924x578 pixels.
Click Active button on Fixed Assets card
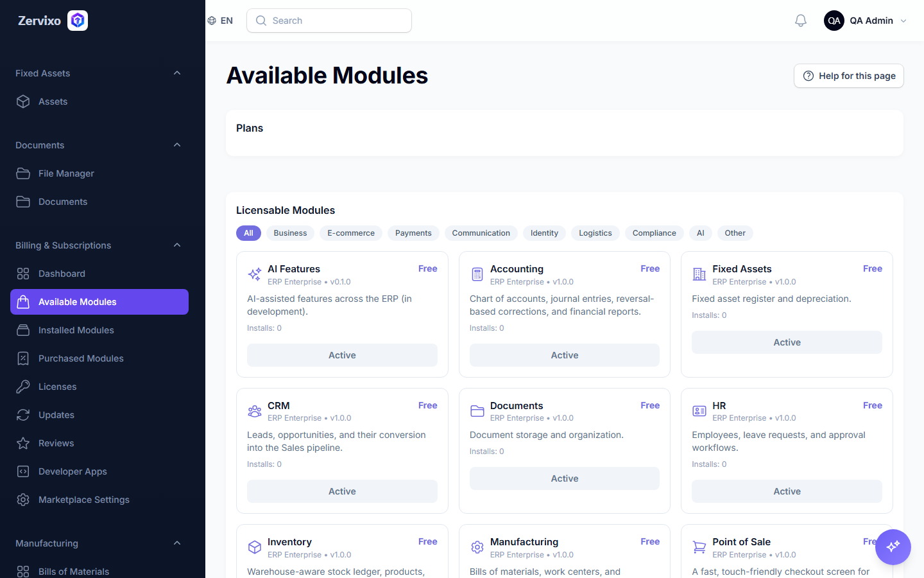coord(787,342)
